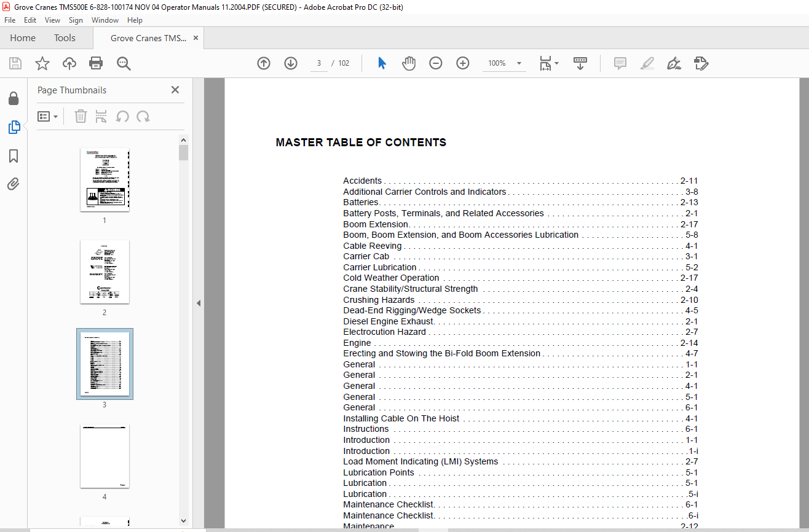Zoom out with minus button
Image resolution: width=809 pixels, height=532 pixels.
(436, 63)
